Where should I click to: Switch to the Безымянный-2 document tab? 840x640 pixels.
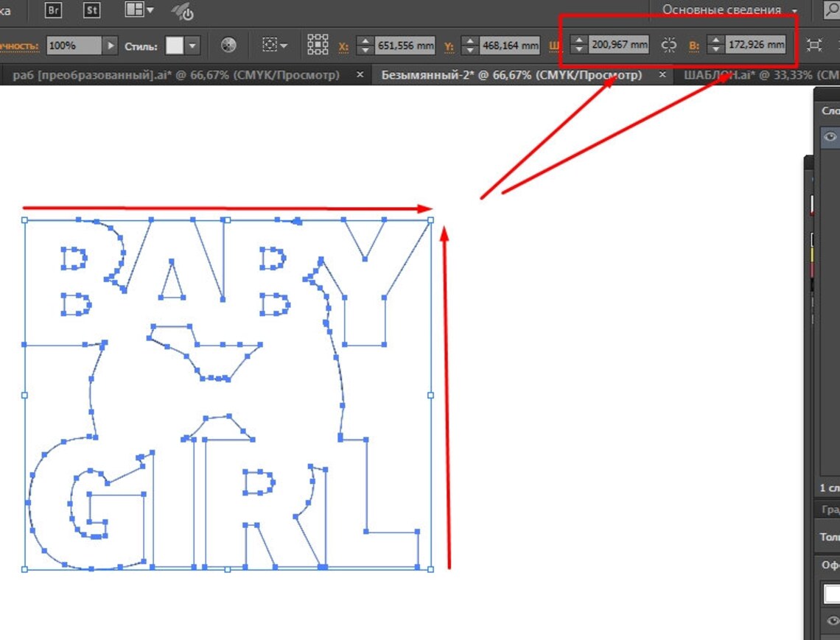[511, 75]
